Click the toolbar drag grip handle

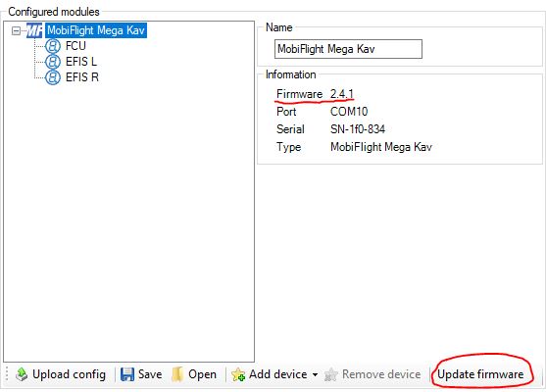(7, 374)
